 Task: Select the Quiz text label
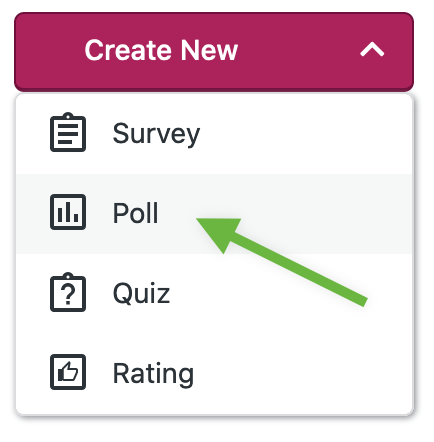click(x=141, y=293)
